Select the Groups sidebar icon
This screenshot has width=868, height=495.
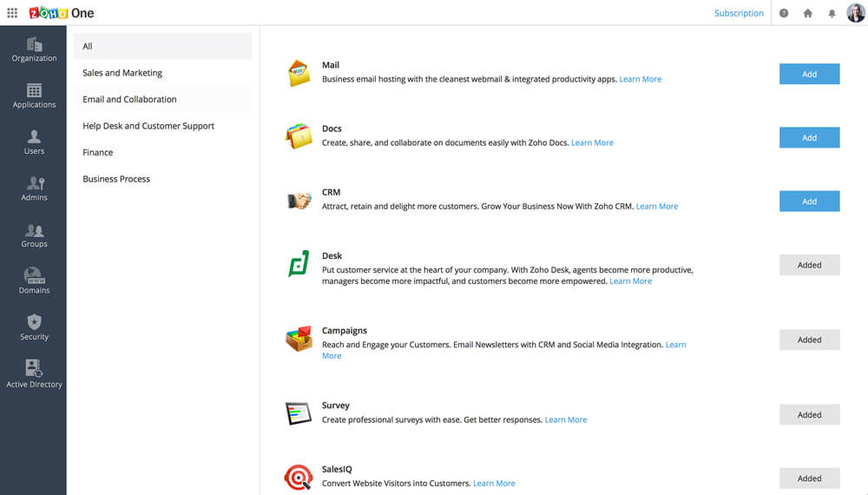(x=34, y=235)
